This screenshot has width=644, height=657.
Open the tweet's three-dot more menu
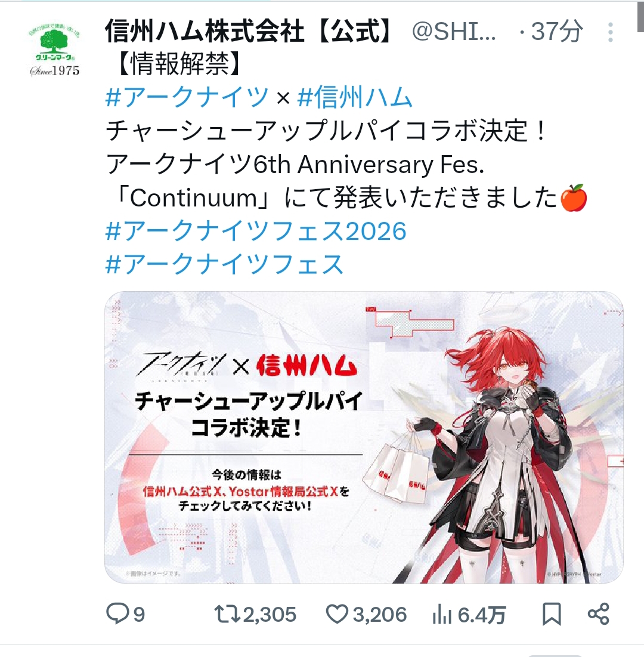[x=611, y=32]
